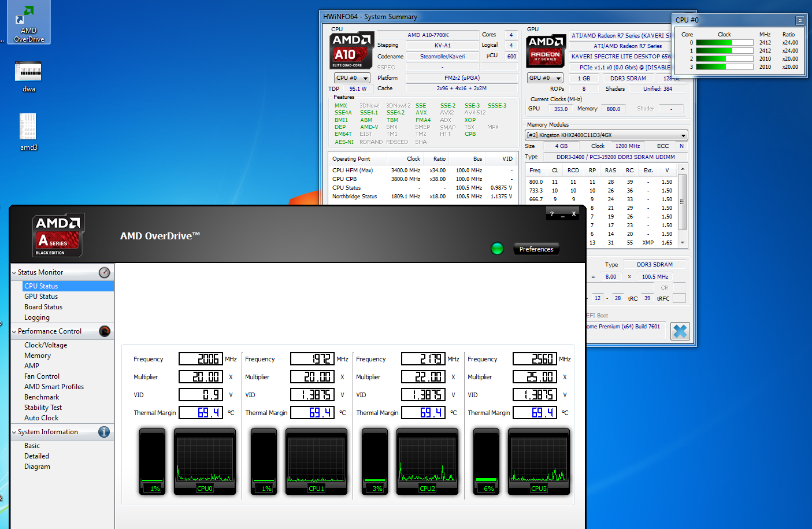Image resolution: width=812 pixels, height=529 pixels.
Task: Open Fan Control settings
Action: click(42, 376)
